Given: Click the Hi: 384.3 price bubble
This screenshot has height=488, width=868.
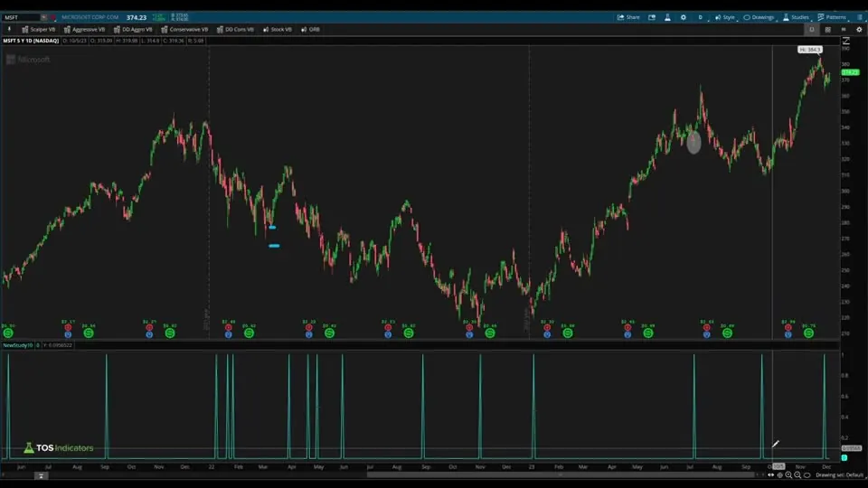Looking at the screenshot, I should [810, 50].
